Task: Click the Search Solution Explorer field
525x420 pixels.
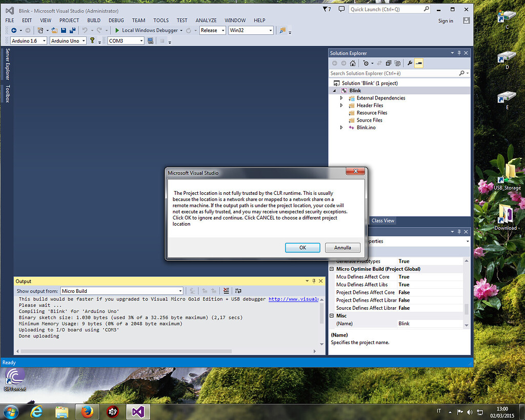Action: tap(399, 73)
